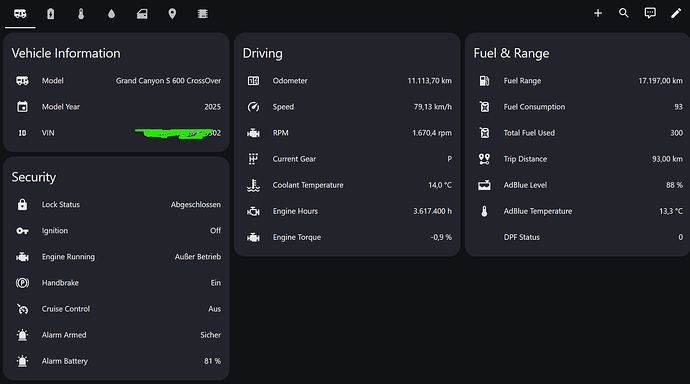This screenshot has height=384, width=690.
Task: Open the camper van overview tab
Action: click(20, 14)
